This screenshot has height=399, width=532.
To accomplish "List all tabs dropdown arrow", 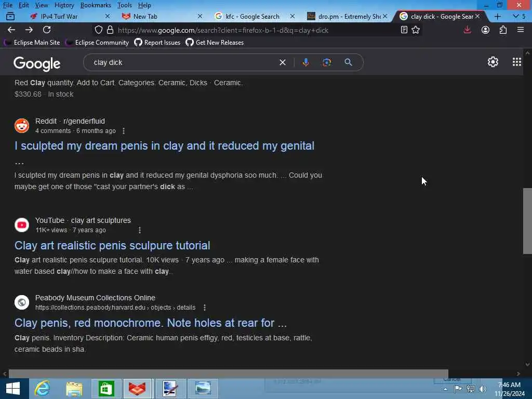I will [516, 16].
